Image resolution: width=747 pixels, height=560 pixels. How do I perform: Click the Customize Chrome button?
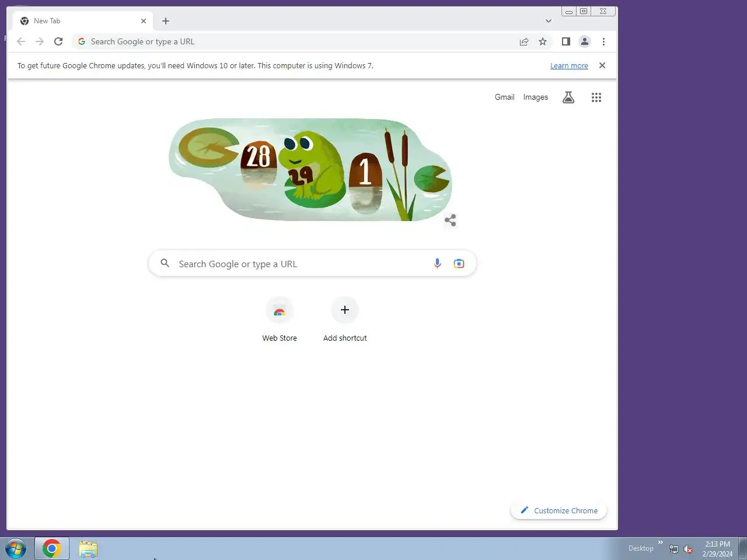coord(559,510)
